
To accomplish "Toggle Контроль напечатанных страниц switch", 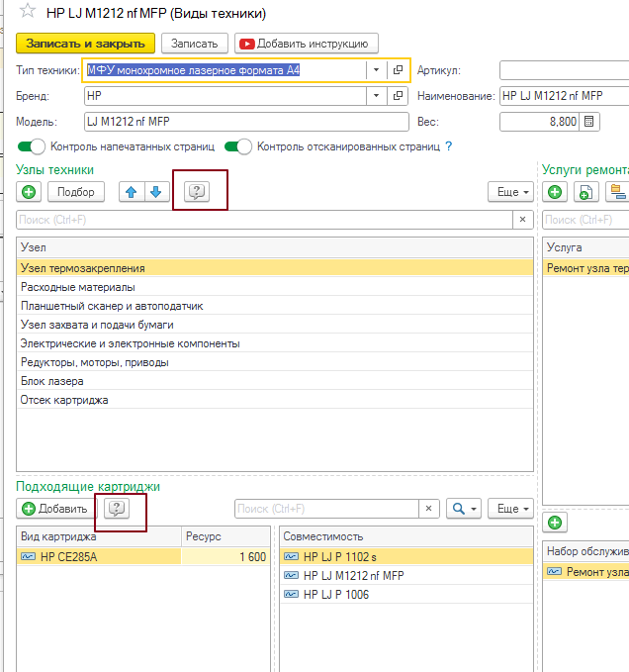I will tap(32, 146).
